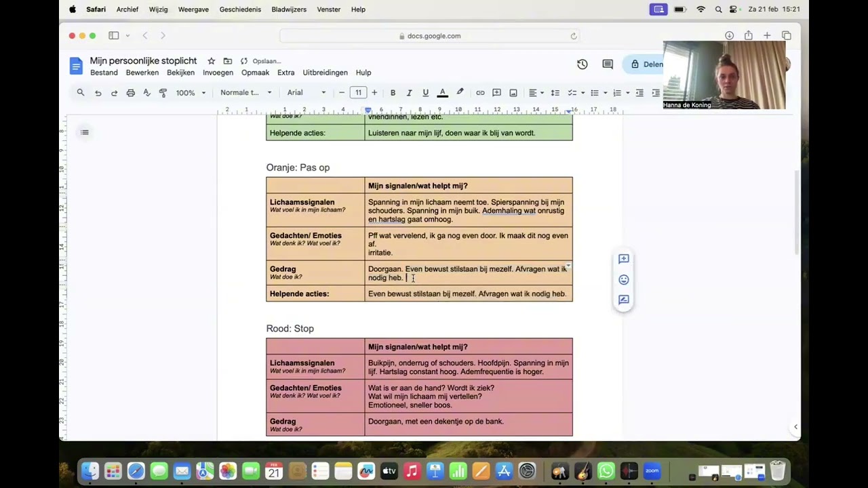Move the document to a folder
The height and width of the screenshot is (488, 868).
point(227,61)
